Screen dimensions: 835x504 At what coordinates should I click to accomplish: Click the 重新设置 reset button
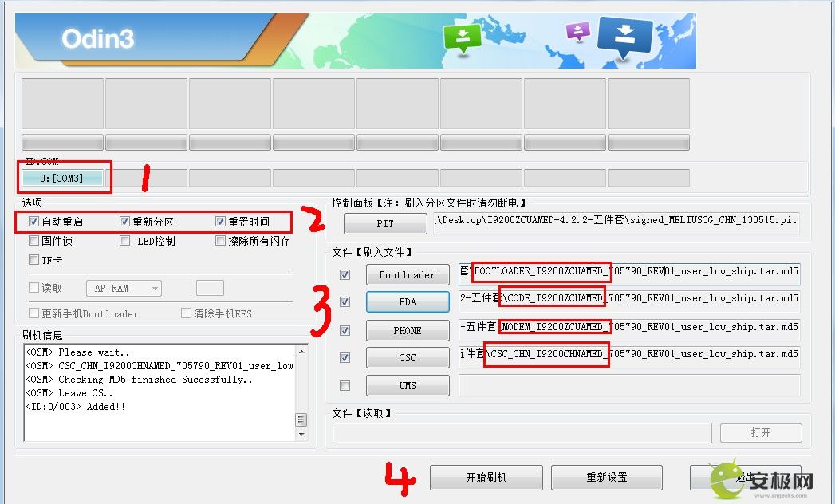tap(607, 478)
